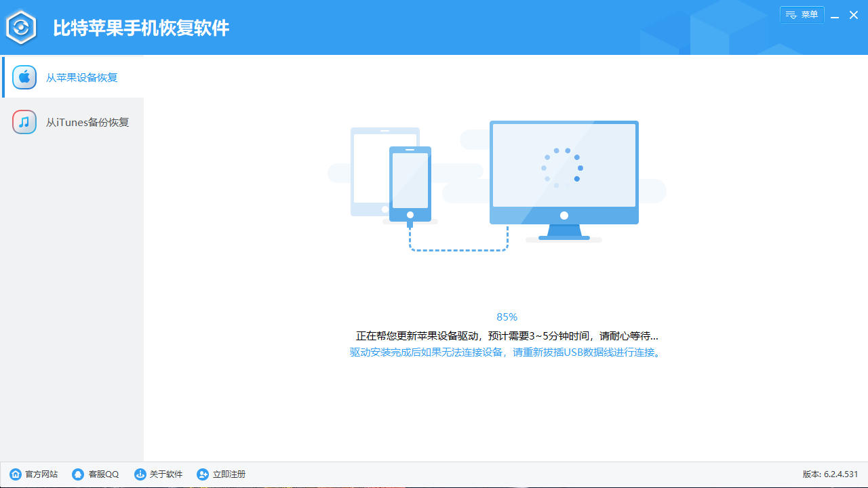Minimize the application window
The image size is (868, 488).
point(835,16)
